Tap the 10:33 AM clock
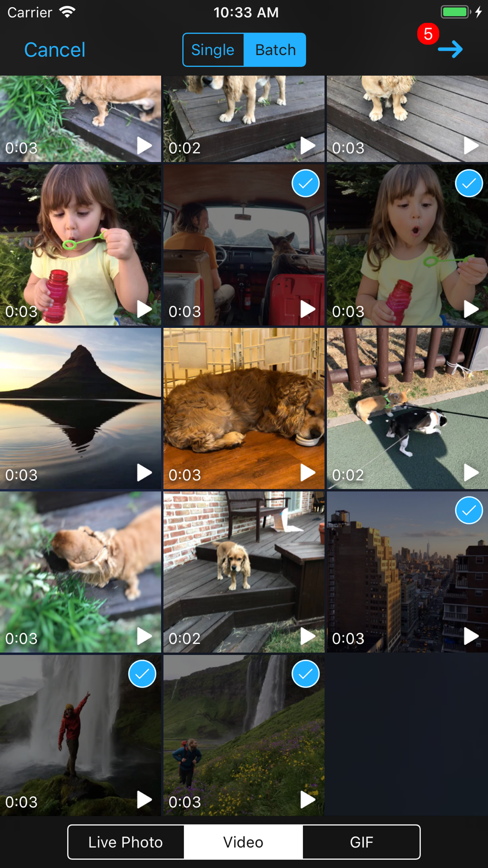The width and height of the screenshot is (488, 868). pos(246,12)
